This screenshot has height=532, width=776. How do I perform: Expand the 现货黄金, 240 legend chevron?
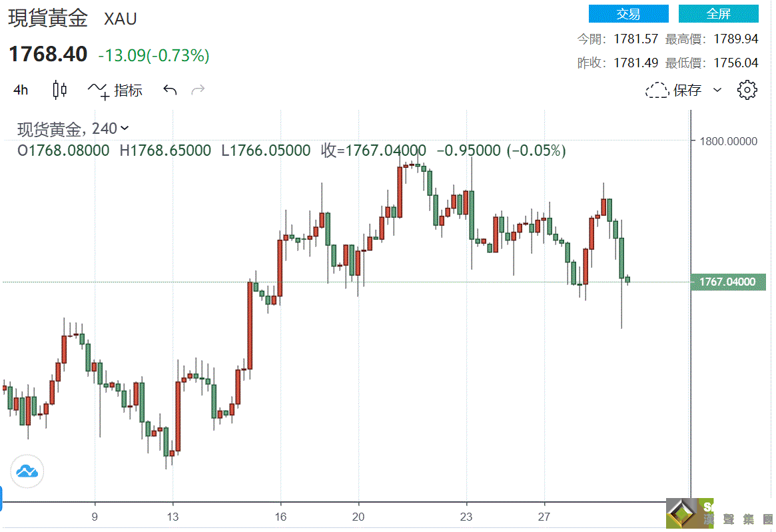click(x=125, y=129)
